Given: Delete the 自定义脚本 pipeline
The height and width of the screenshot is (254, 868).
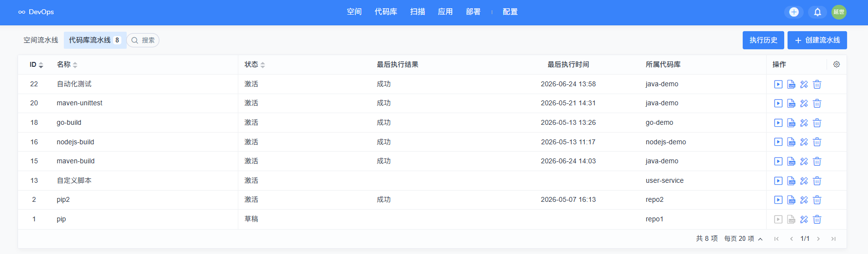Looking at the screenshot, I should [x=817, y=181].
